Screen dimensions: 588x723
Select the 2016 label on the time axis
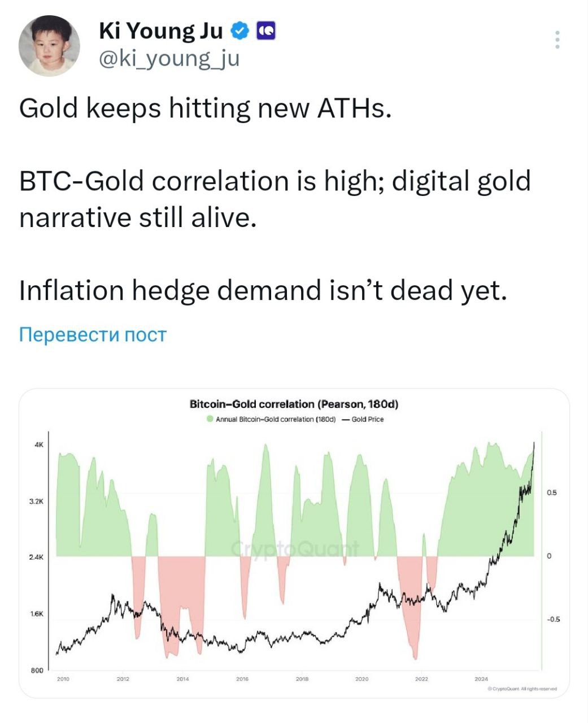(242, 679)
